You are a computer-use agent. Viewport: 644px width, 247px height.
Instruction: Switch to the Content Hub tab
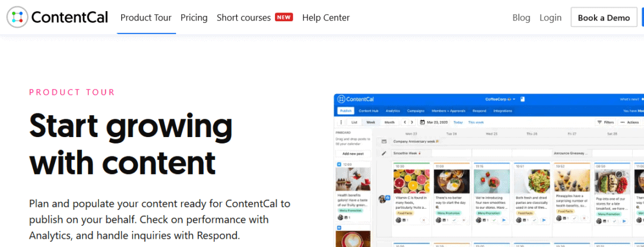369,111
